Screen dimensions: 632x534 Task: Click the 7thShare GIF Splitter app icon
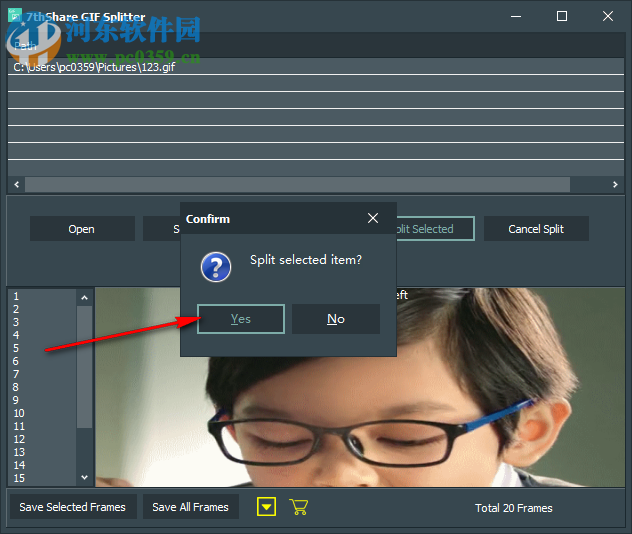point(15,16)
